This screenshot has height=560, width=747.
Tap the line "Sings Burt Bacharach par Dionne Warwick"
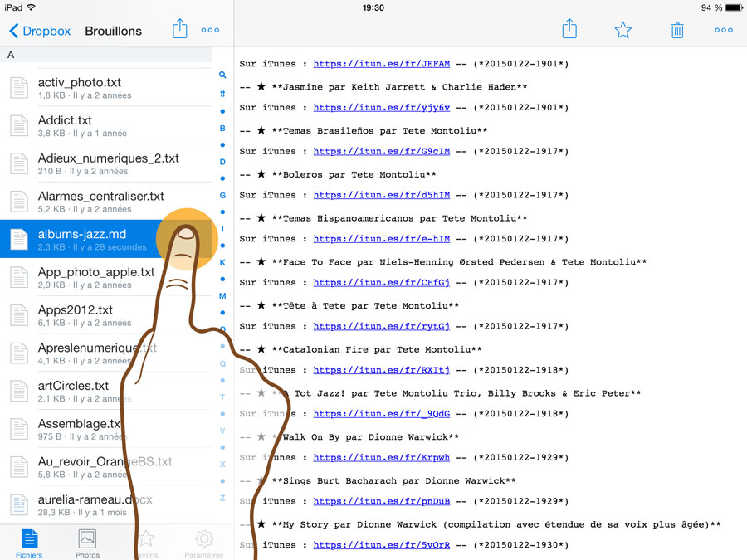378,481
